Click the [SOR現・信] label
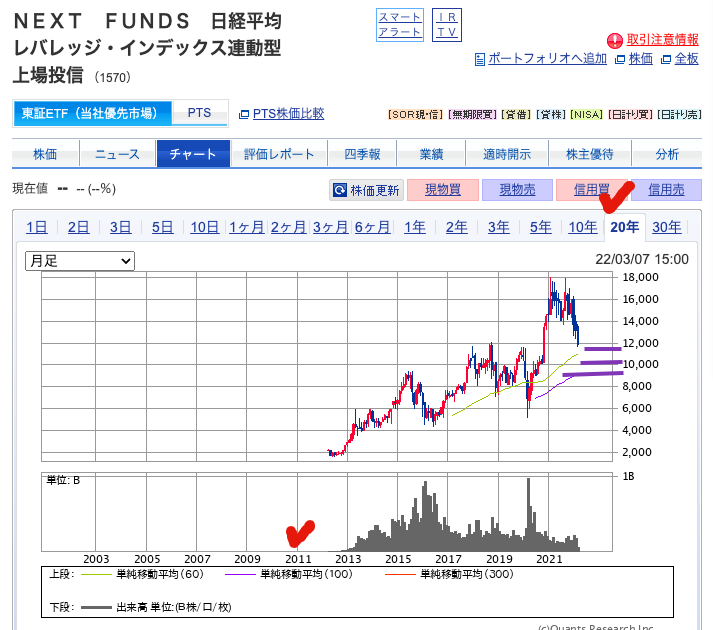Image resolution: width=713 pixels, height=630 pixels. coord(415,115)
